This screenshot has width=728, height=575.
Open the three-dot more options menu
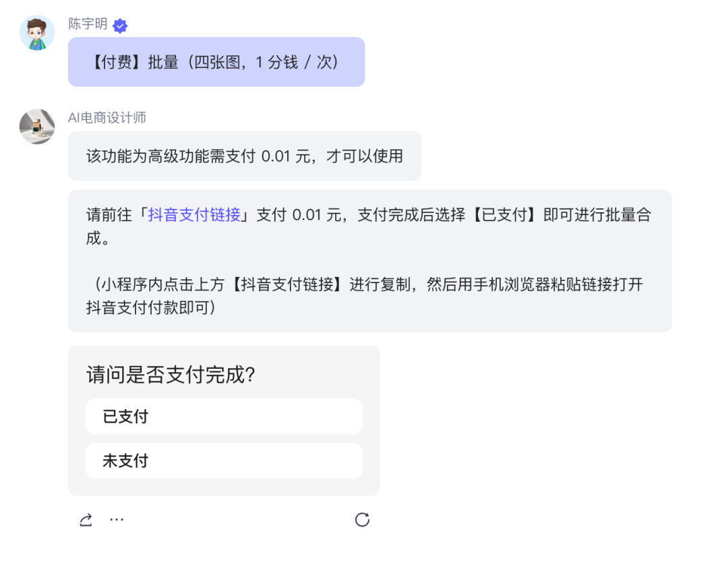[x=117, y=520]
